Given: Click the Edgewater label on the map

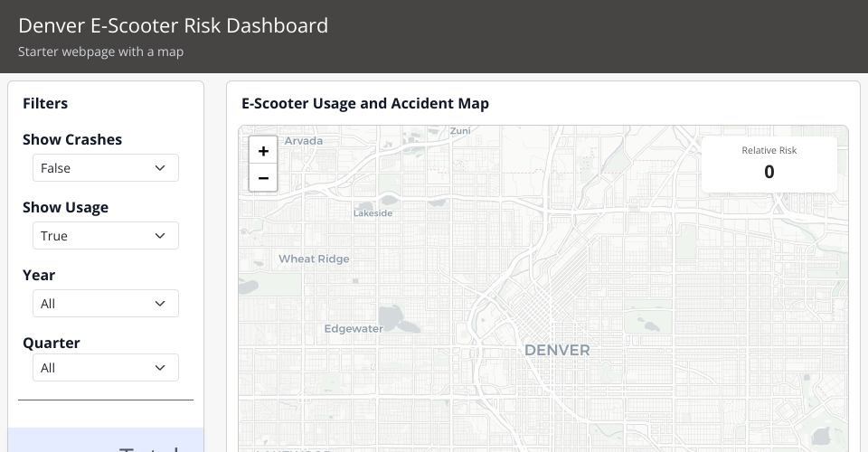Looking at the screenshot, I should coord(354,329).
